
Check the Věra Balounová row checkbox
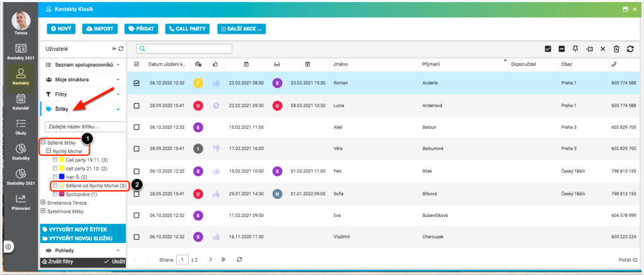136,149
